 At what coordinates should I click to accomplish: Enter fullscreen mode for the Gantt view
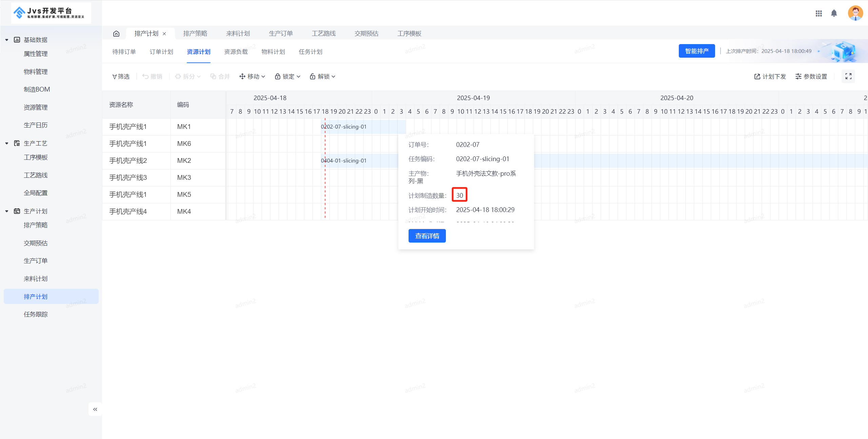(848, 76)
